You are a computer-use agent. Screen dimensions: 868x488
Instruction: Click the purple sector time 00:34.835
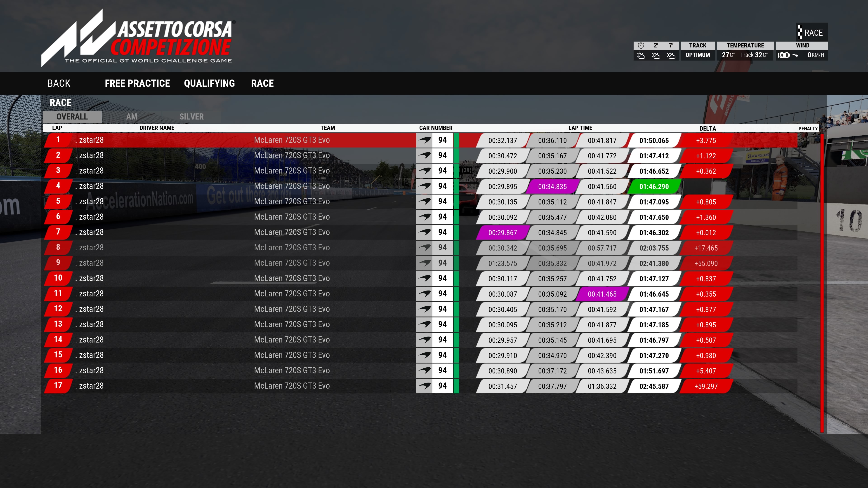pos(552,187)
